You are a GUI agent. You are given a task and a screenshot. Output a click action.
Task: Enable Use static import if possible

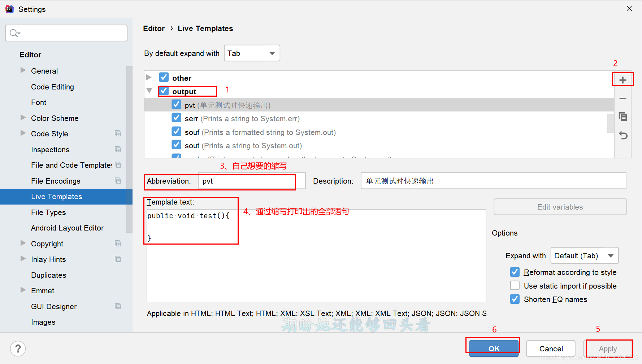tap(515, 286)
